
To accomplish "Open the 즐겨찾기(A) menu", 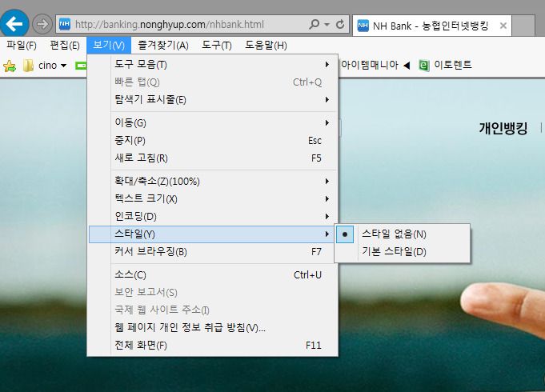I will pos(163,45).
